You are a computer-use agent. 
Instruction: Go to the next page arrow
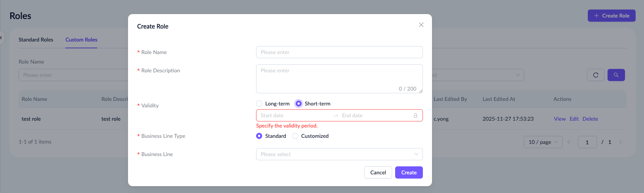point(620,142)
